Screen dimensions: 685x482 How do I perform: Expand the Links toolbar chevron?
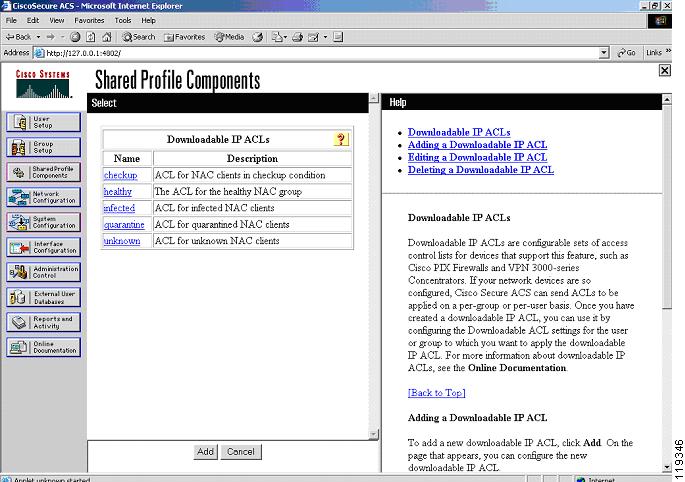tap(668, 52)
